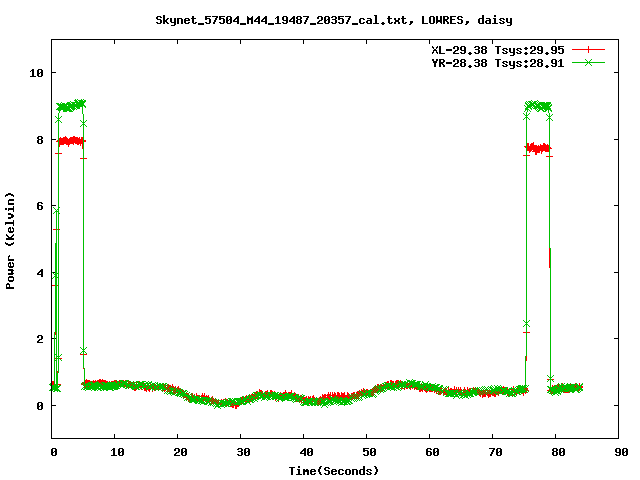The height and width of the screenshot is (480, 640).
Task: Click the 'Time(Seconds)' x-axis label
Action: (x=334, y=471)
